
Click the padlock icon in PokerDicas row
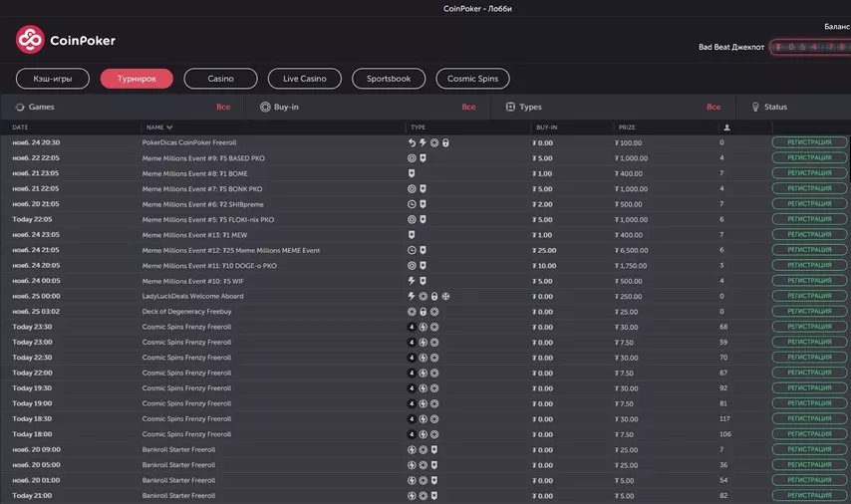coord(445,142)
